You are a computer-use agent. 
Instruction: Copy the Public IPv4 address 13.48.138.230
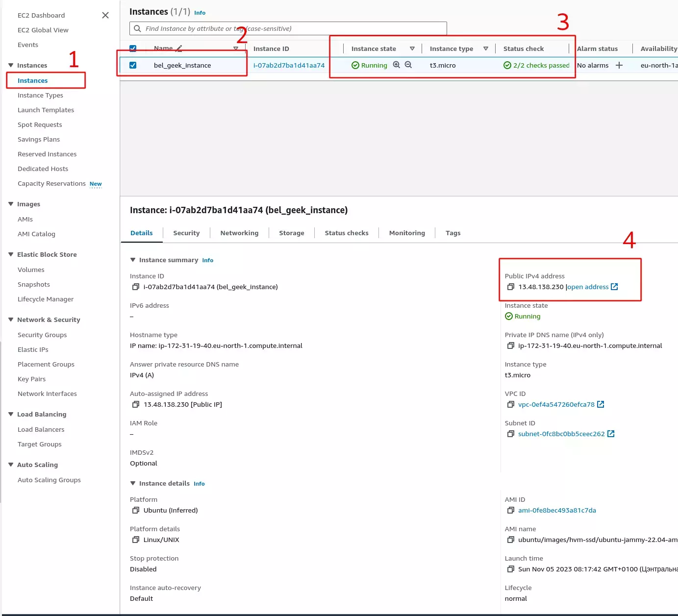(511, 287)
